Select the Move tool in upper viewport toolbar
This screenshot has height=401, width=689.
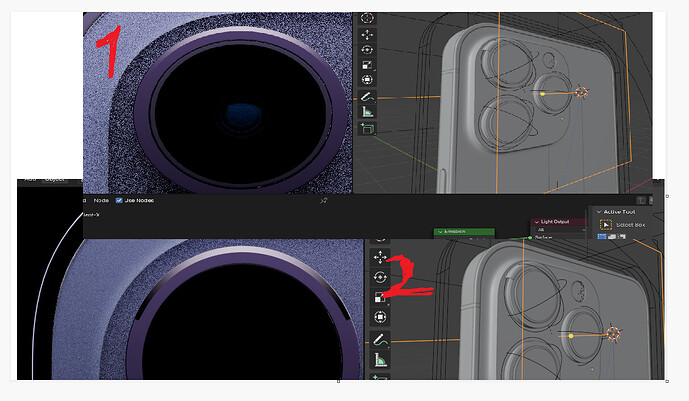[367, 35]
